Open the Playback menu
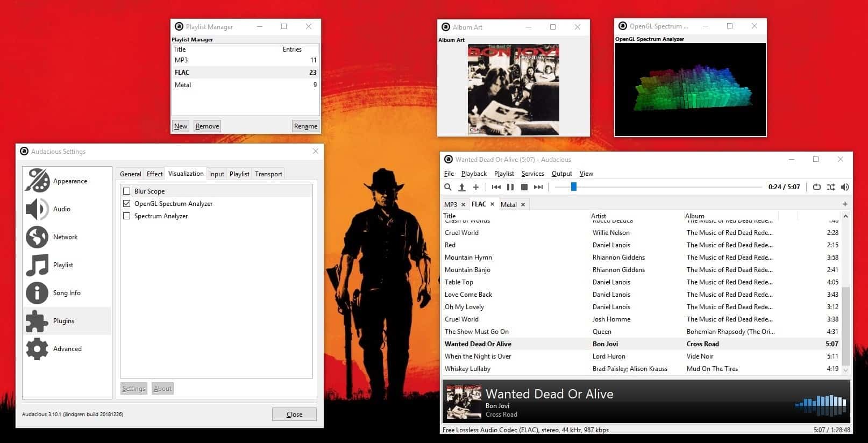The width and height of the screenshot is (868, 443). click(x=473, y=174)
